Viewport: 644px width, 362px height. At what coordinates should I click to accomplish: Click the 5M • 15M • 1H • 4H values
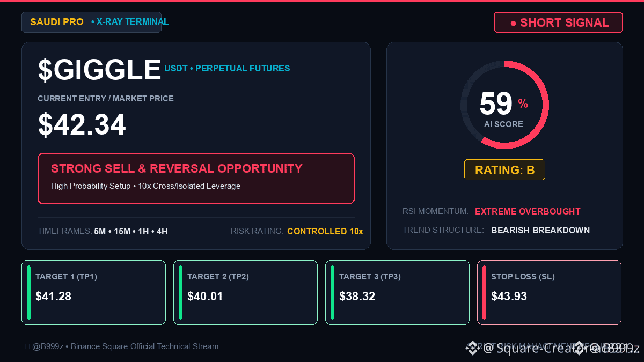pos(130,232)
